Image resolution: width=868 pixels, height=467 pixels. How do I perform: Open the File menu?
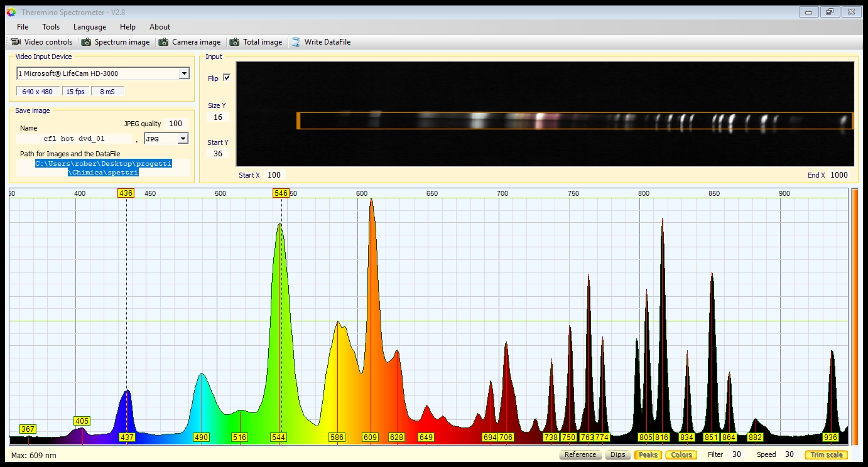point(23,27)
